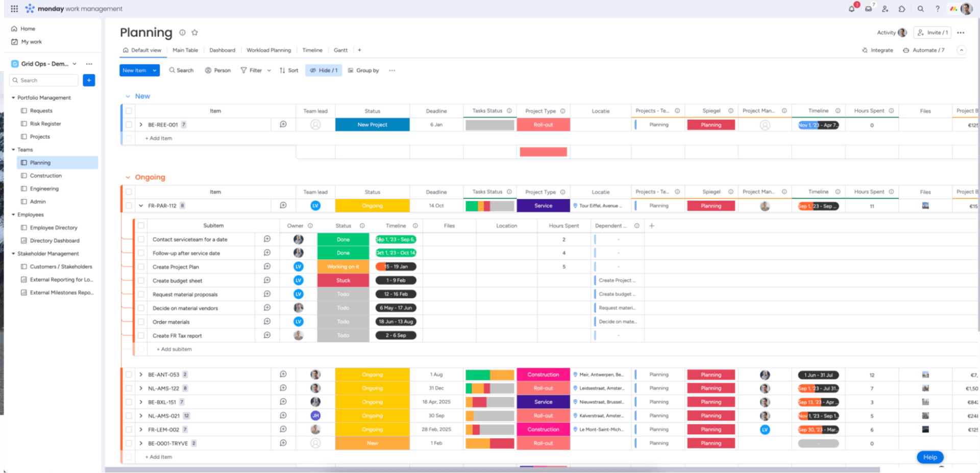Viewport: 980px width, 473px height.
Task: Open the notifications bell icon
Action: [x=851, y=9]
